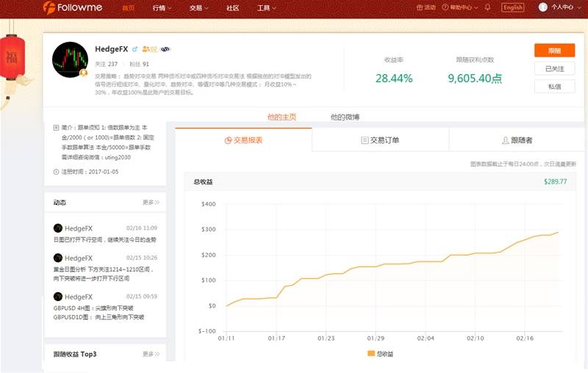Click the eye icon next to HedgeFX name
Image resolution: width=588 pixels, height=373 pixels.
165,49
